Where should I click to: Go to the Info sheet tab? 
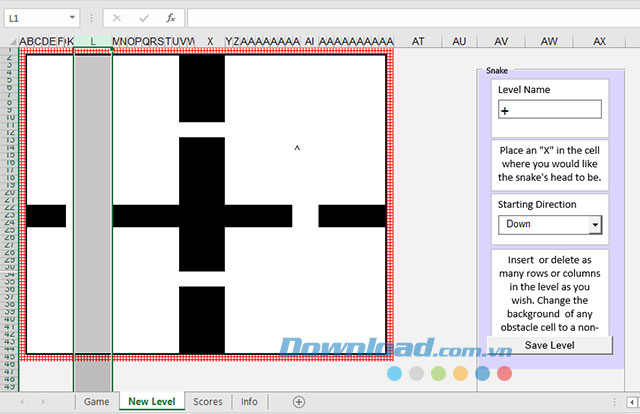point(249,401)
